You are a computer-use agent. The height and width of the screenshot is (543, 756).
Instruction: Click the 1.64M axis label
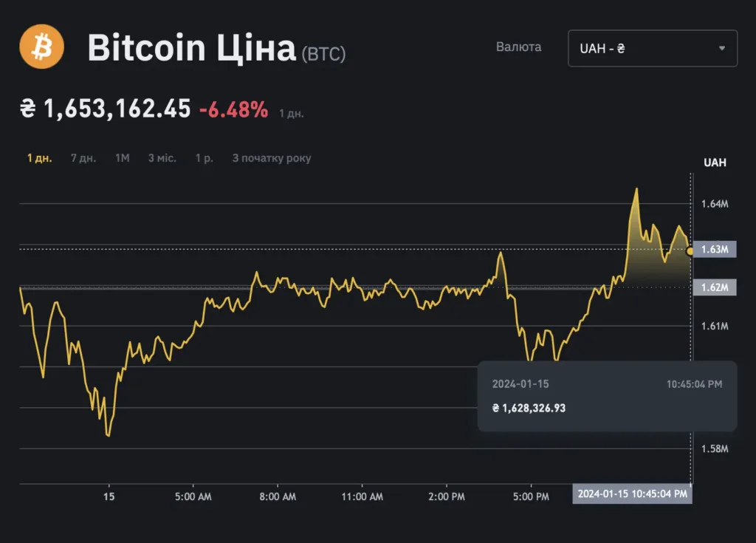[x=714, y=204]
